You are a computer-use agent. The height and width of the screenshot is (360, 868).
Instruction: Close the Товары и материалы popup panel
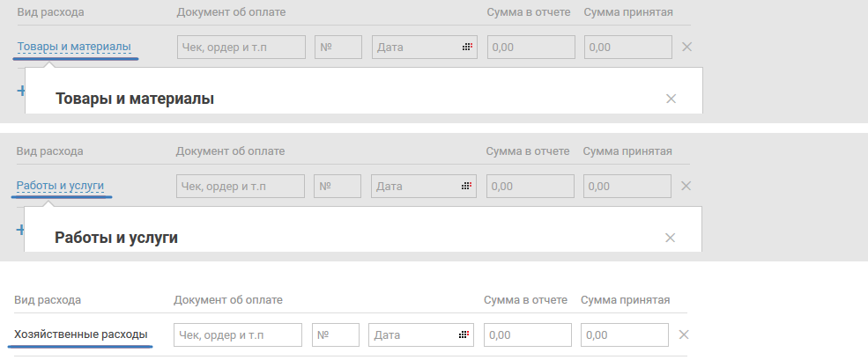(x=671, y=99)
